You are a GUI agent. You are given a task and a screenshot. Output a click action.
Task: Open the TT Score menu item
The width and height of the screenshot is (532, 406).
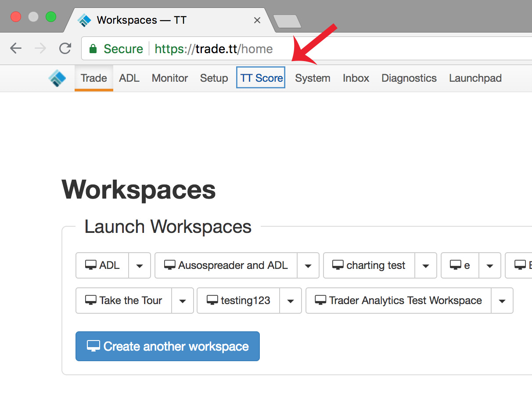pyautogui.click(x=261, y=78)
